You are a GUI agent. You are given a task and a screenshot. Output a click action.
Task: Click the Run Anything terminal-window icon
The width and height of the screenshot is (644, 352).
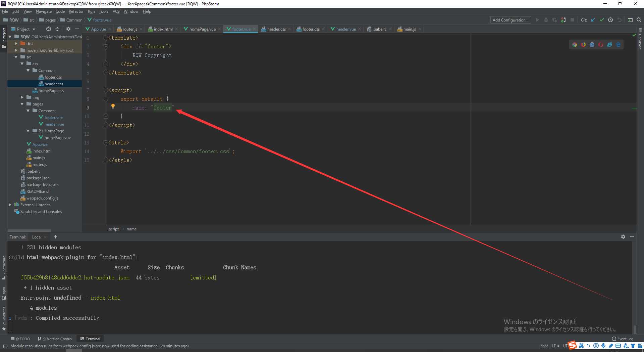[x=630, y=20]
